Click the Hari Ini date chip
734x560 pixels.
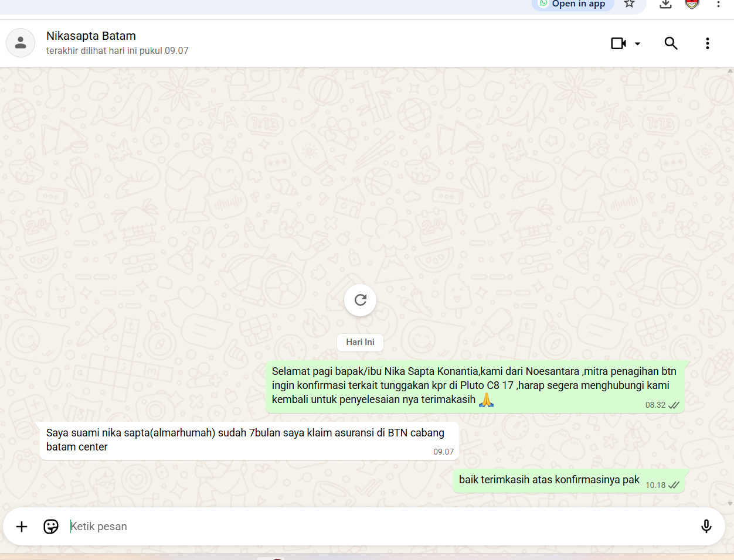pos(360,342)
